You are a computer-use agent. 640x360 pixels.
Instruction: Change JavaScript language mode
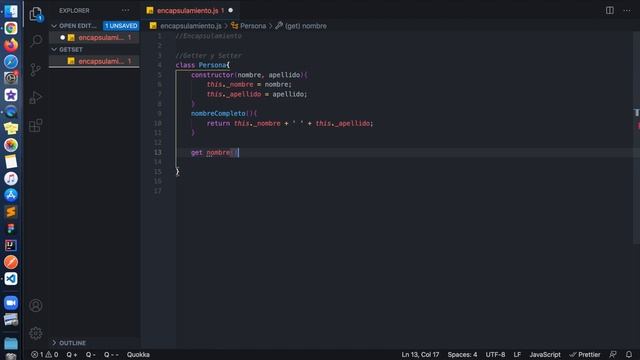coord(545,354)
